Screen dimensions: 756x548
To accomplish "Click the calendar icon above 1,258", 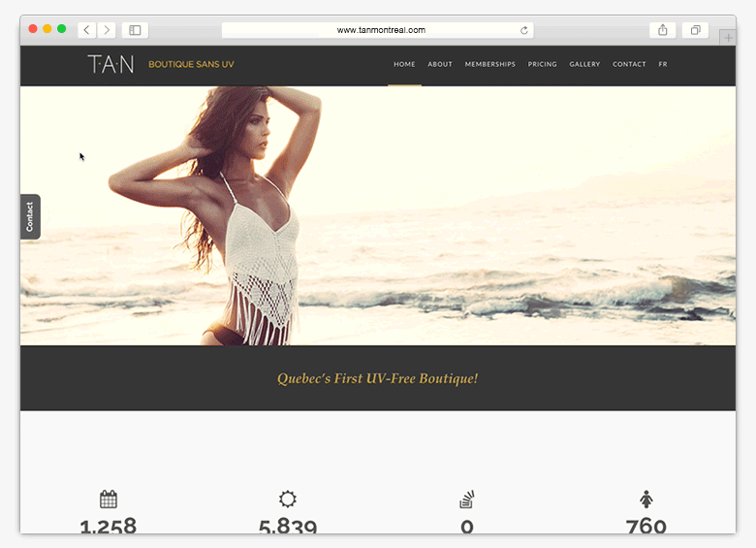I will pyautogui.click(x=109, y=499).
